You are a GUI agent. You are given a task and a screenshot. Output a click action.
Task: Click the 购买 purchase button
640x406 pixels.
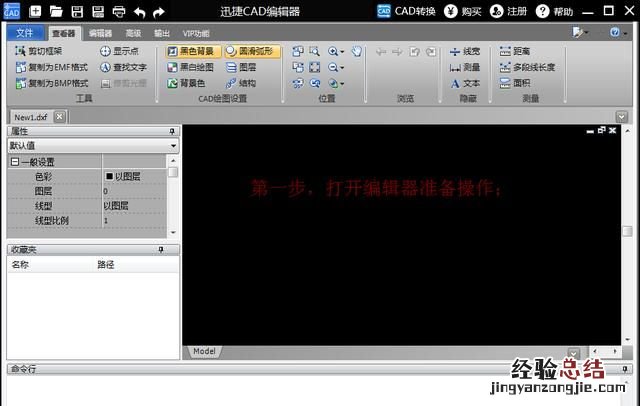463,11
